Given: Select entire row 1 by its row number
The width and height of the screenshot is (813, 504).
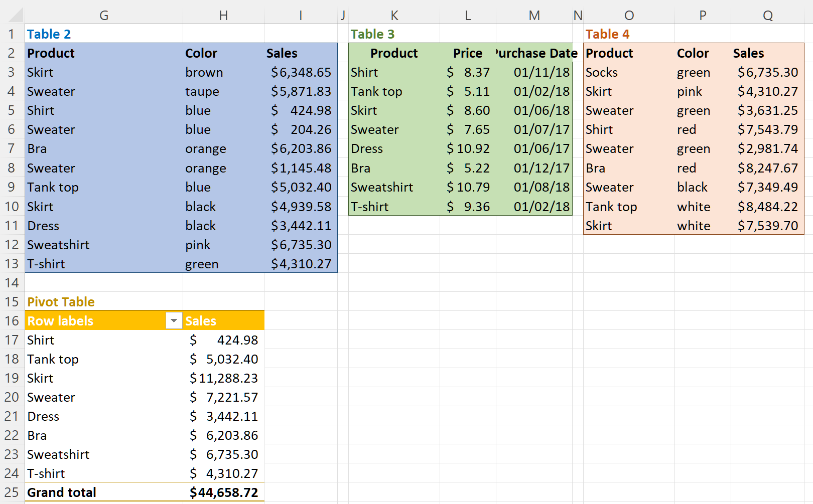Looking at the screenshot, I should click(12, 34).
